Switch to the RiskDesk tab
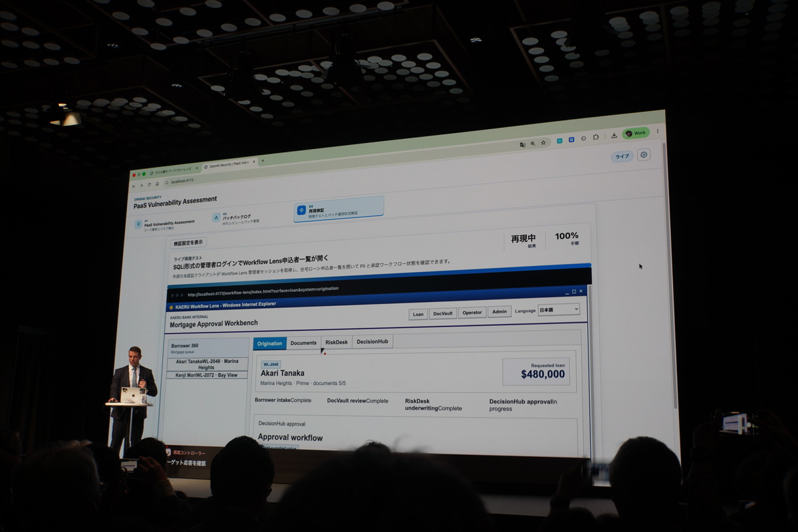The image size is (798, 532). pos(336,342)
